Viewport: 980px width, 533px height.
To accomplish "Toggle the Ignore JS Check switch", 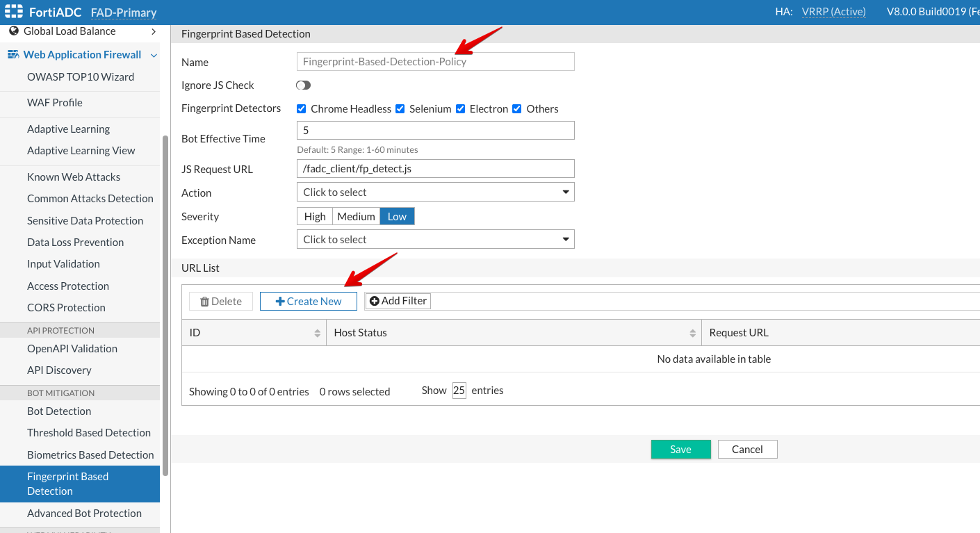I will point(303,85).
